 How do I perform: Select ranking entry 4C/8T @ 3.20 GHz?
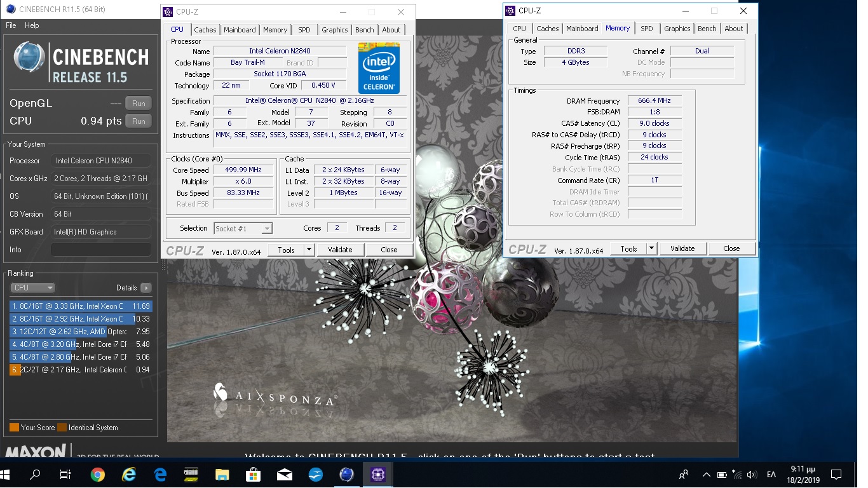81,344
